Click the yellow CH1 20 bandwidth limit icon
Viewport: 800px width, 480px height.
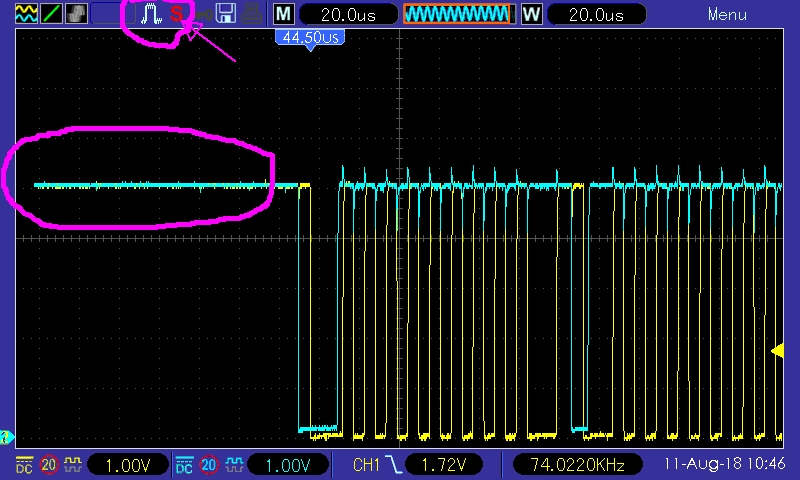pyautogui.click(x=48, y=465)
